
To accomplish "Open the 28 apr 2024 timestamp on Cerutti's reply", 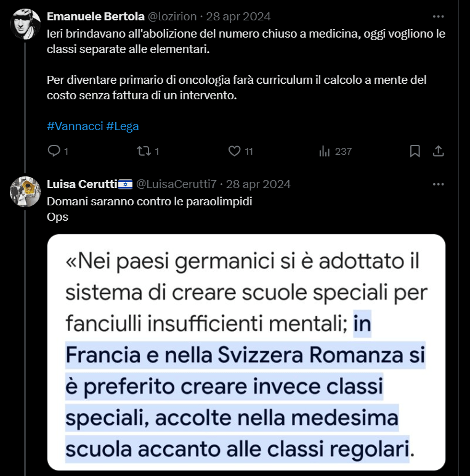I will pos(259,184).
